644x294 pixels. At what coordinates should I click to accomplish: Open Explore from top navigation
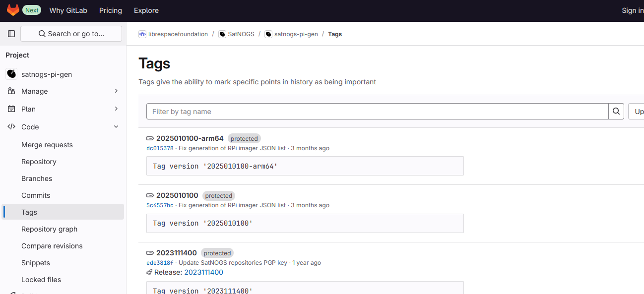(146, 10)
